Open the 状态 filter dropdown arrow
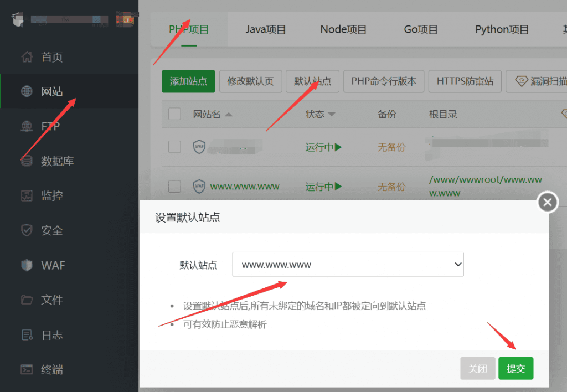 point(332,114)
